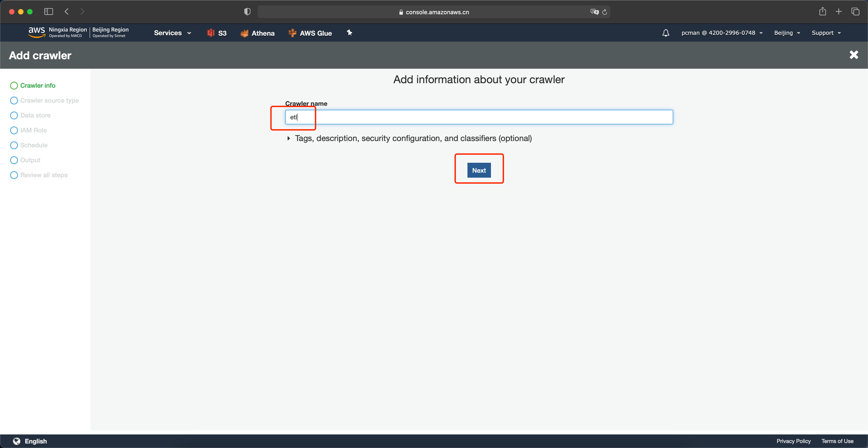The width and height of the screenshot is (868, 448).
Task: Open the Terms of Use link
Action: (x=837, y=441)
